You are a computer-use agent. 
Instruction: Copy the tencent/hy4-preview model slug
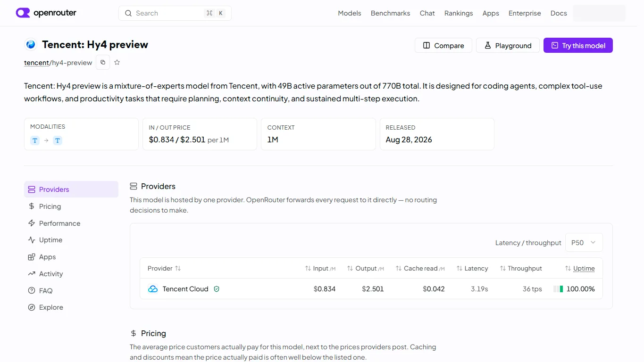103,62
